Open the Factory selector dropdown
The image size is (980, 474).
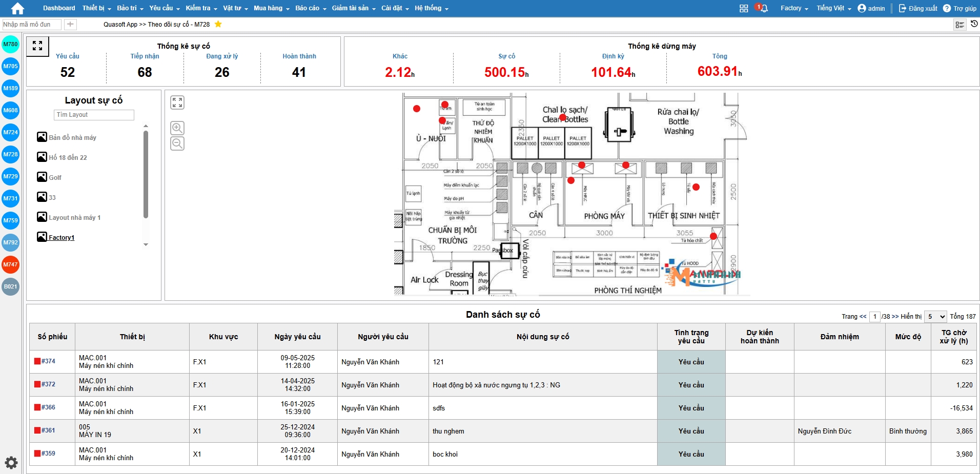794,8
